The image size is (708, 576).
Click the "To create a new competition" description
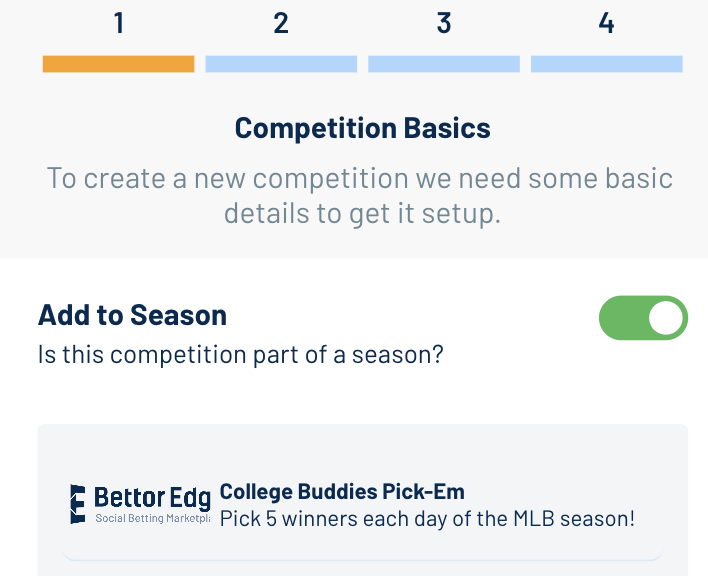pos(360,178)
